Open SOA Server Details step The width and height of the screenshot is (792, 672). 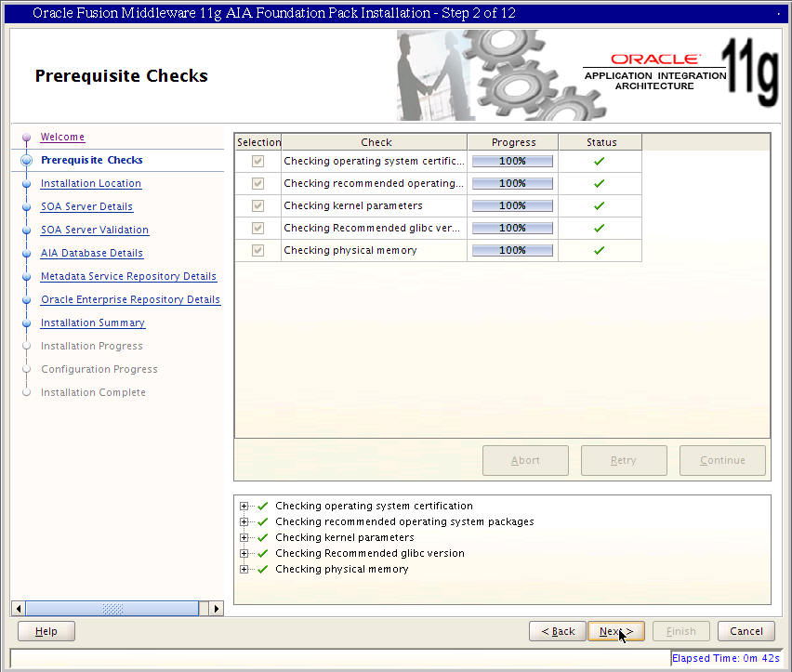click(x=86, y=206)
